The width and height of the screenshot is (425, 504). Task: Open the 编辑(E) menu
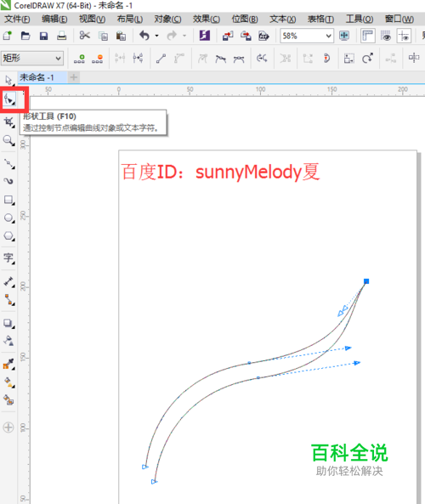pos(54,20)
